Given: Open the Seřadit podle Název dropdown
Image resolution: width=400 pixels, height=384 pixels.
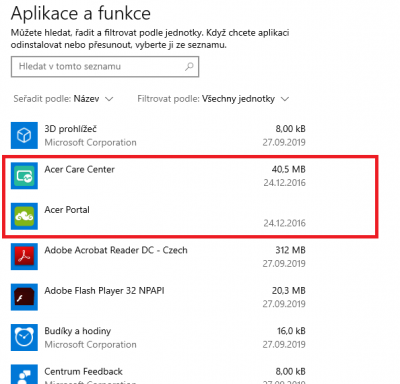Looking at the screenshot, I should (x=63, y=99).
